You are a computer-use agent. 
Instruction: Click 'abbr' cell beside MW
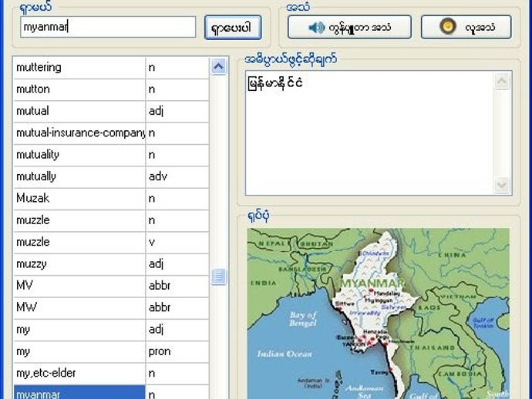tap(177, 307)
